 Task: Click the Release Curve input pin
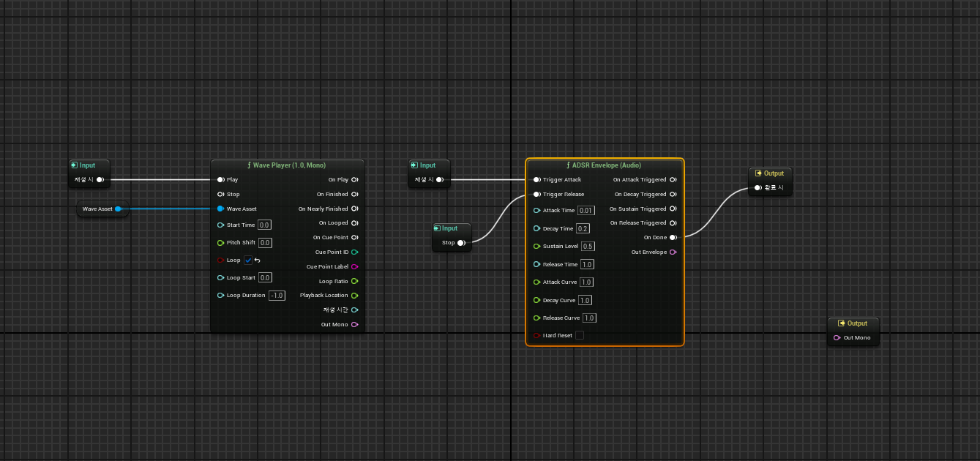point(536,318)
